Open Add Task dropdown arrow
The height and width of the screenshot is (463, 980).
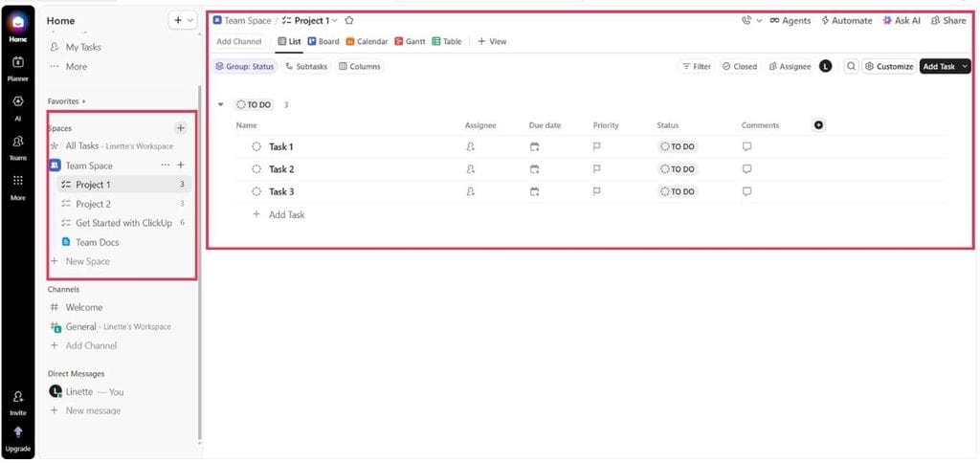(965, 66)
